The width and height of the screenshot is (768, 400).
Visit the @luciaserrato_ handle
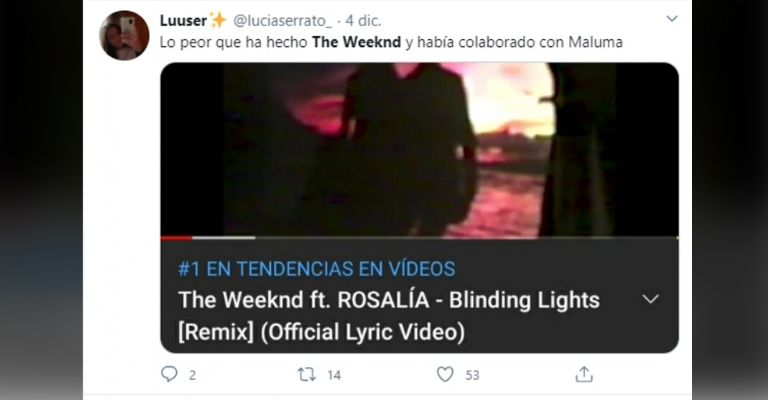(x=283, y=21)
